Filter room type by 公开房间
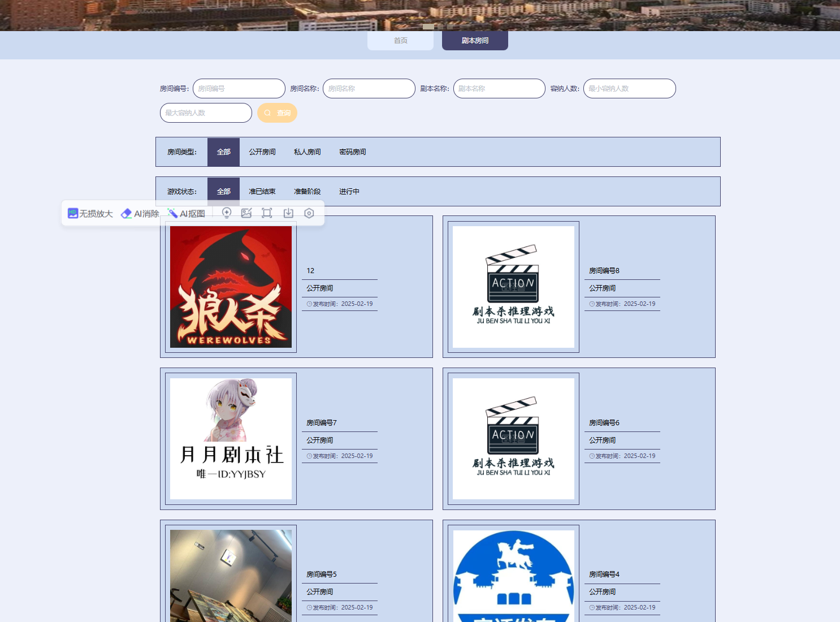The width and height of the screenshot is (840, 622). 262,152
